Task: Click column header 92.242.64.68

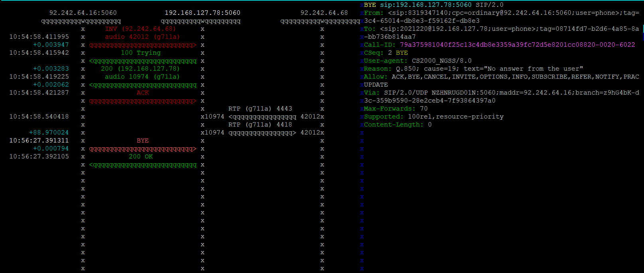Action: click(x=324, y=13)
